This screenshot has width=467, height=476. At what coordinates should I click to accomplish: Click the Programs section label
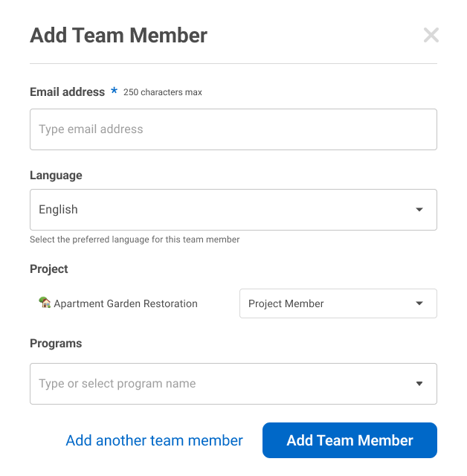[x=56, y=344]
